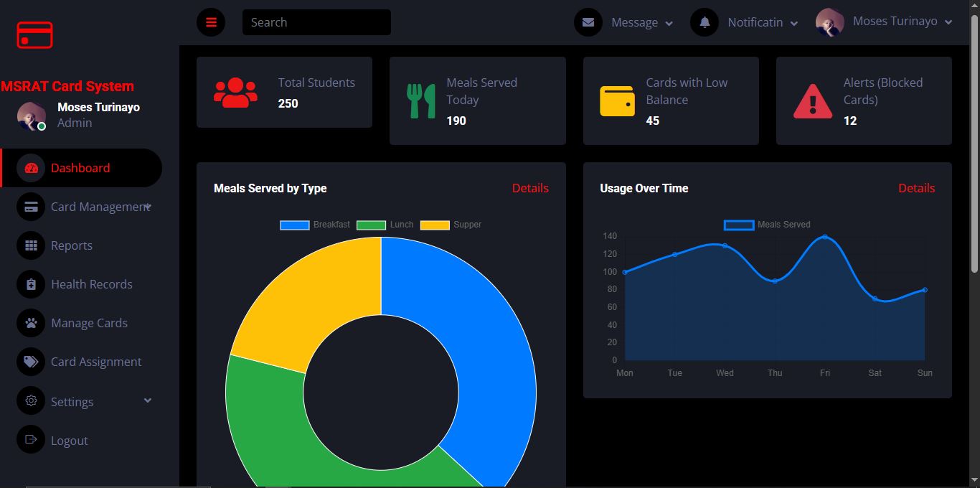
Task: Click the envelope Message icon
Action: pos(588,22)
